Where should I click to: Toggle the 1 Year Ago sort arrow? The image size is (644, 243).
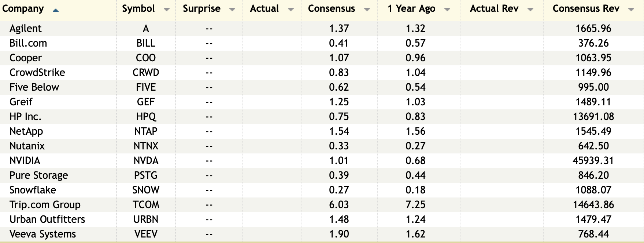pyautogui.click(x=447, y=10)
